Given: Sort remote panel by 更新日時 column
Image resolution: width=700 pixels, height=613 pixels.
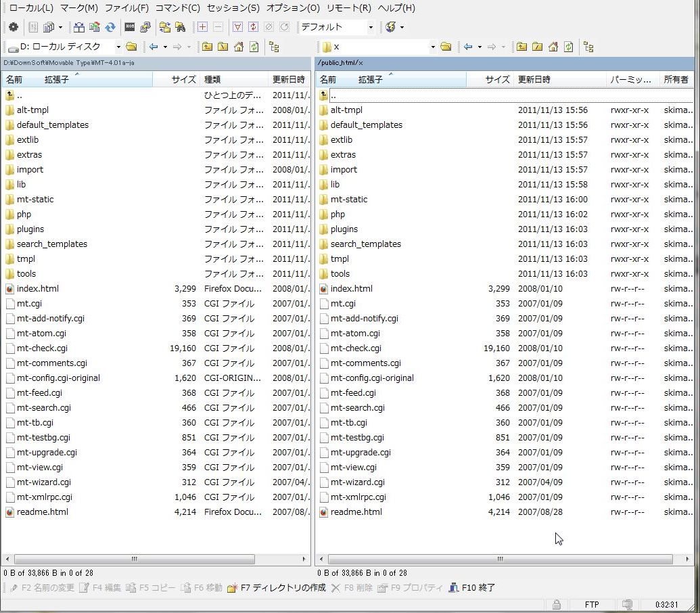Looking at the screenshot, I should [x=559, y=79].
